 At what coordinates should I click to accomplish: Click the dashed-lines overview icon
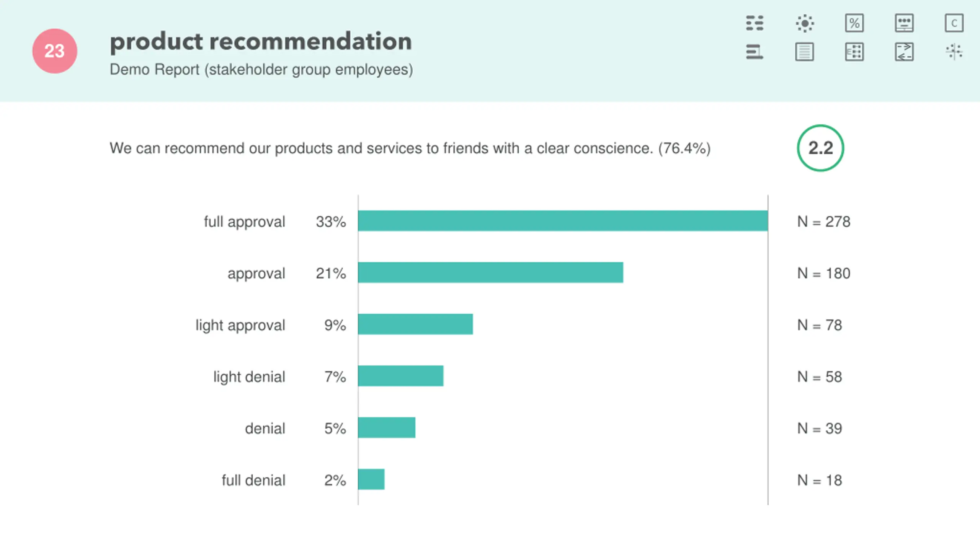(755, 23)
